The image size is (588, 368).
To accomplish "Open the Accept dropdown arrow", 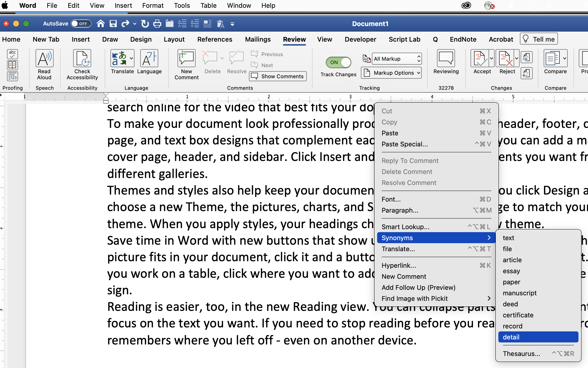I will click(x=491, y=59).
